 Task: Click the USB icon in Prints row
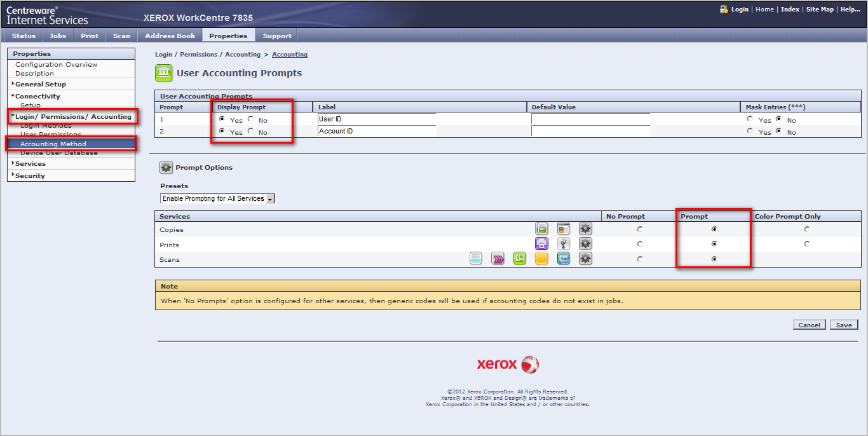click(564, 244)
